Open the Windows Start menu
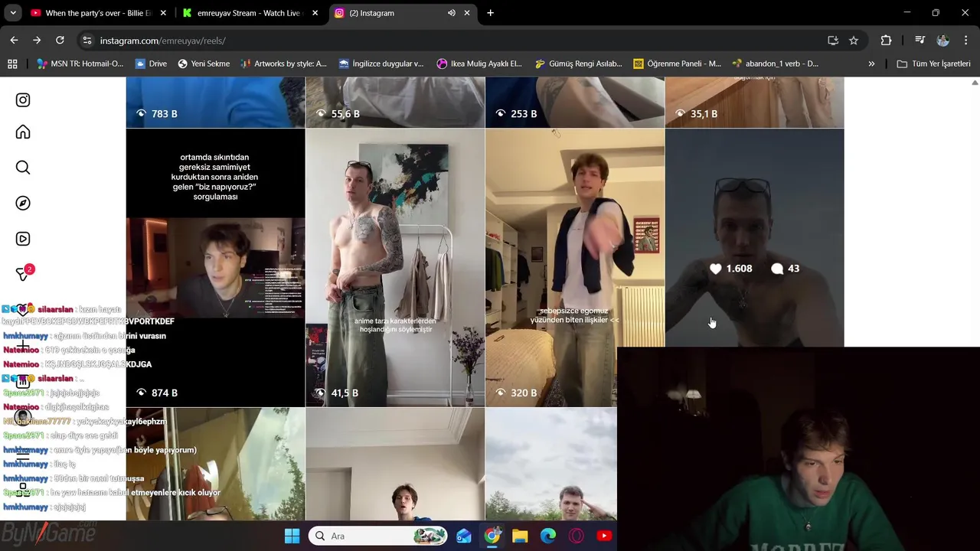The image size is (980, 551). click(x=292, y=536)
